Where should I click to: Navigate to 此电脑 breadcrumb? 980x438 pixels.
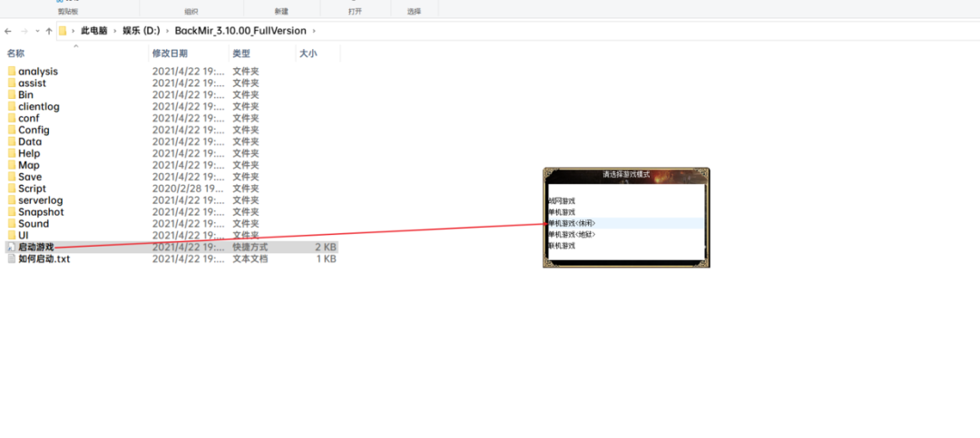click(93, 31)
